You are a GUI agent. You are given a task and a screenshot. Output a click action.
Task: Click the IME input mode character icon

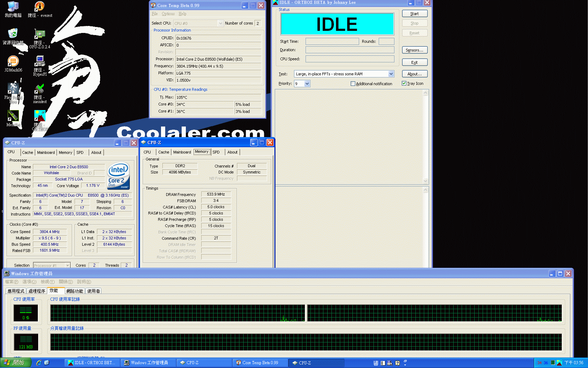click(x=376, y=363)
